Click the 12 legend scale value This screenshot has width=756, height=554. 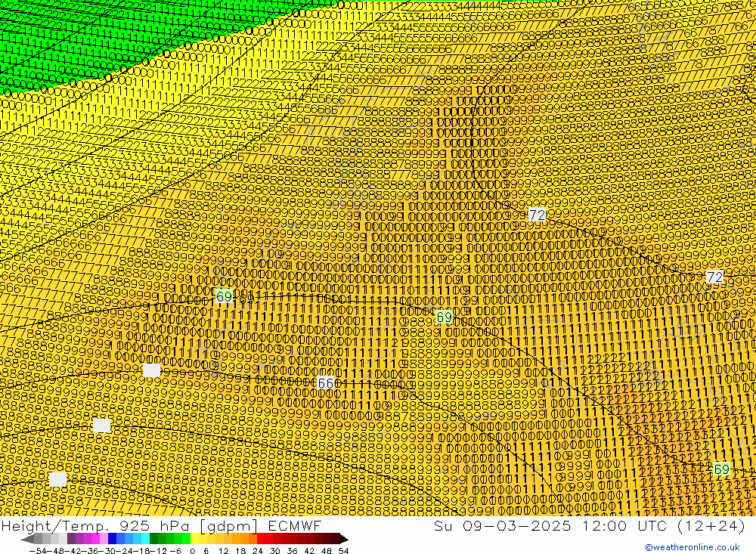click(223, 551)
